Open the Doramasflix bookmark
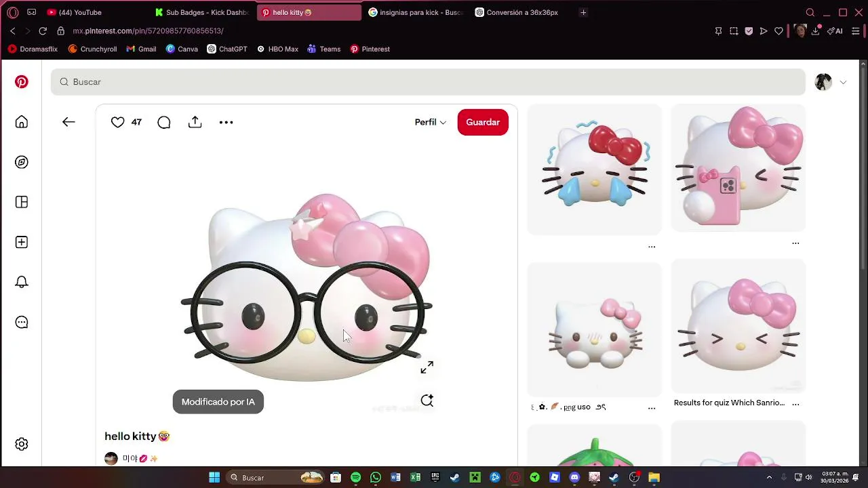Image resolution: width=868 pixels, height=488 pixels. click(x=33, y=49)
